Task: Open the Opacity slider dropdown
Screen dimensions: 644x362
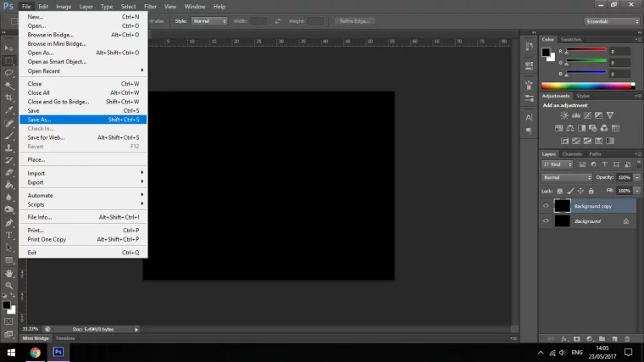Action: pos(637,177)
